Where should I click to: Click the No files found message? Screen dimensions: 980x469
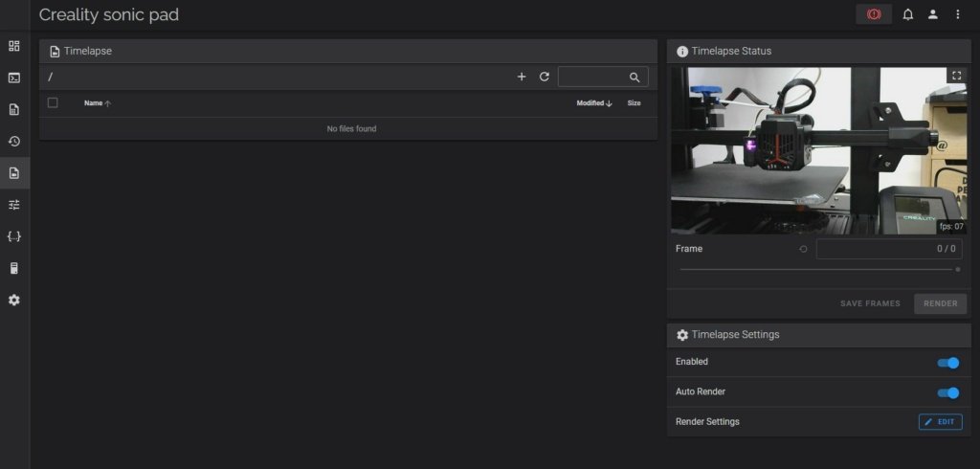(x=351, y=129)
